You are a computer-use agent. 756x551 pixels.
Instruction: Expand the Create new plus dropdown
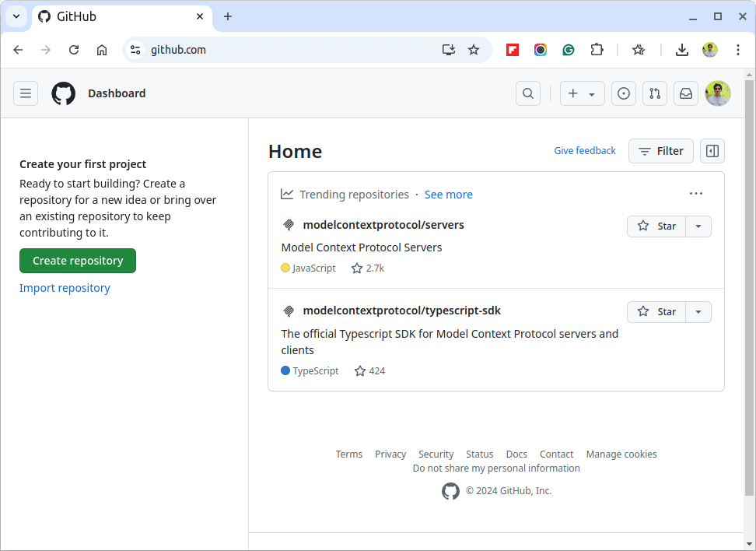coord(582,93)
